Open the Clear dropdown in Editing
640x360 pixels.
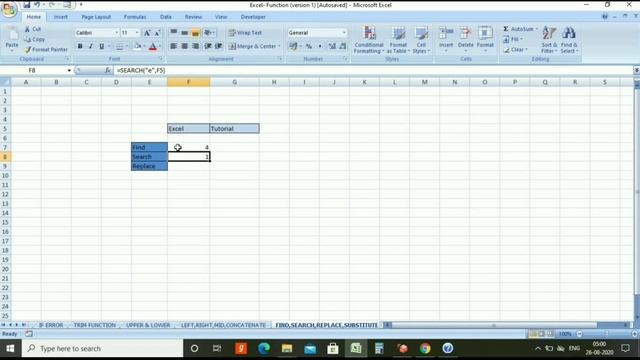[x=516, y=49]
